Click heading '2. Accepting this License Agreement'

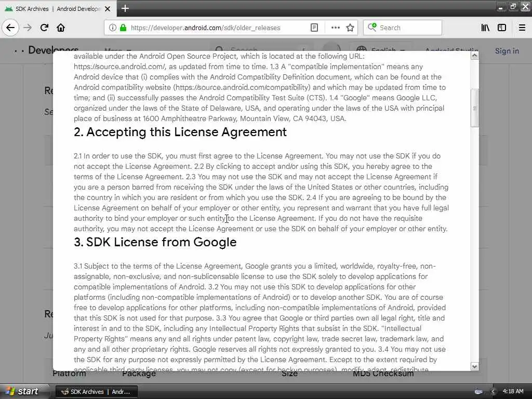point(180,132)
